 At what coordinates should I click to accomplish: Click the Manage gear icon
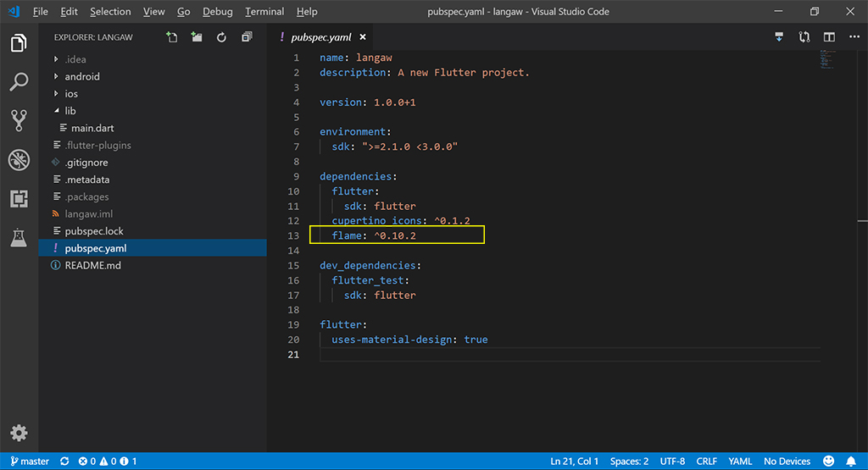19,433
